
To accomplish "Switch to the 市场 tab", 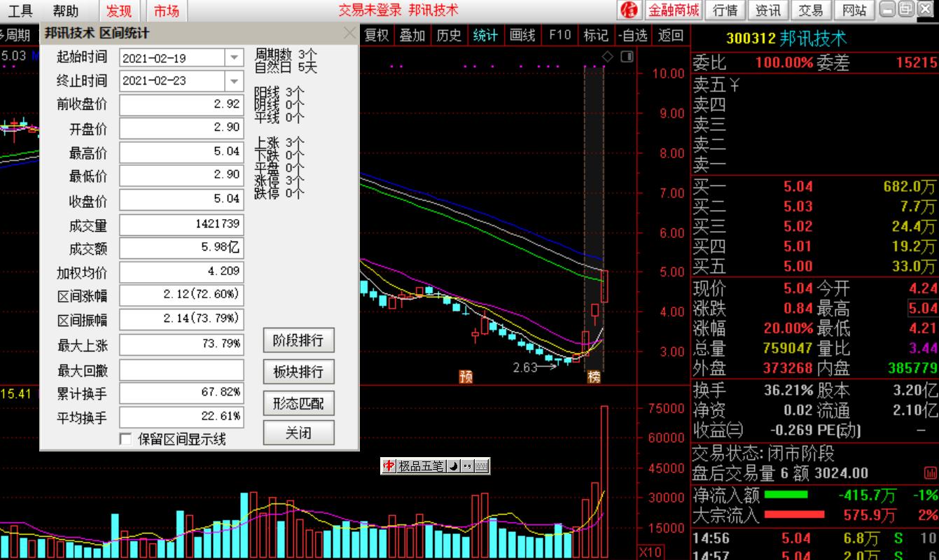I will [167, 10].
